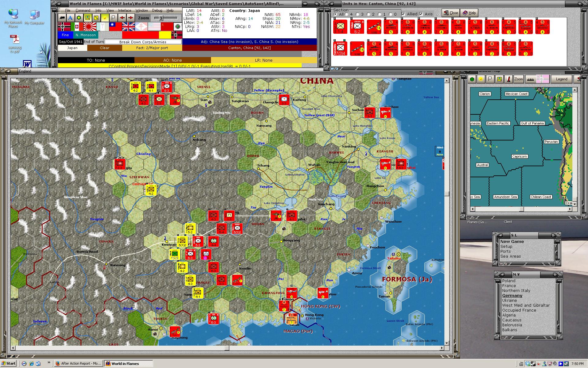Select the 'All' section radio button

(x=336, y=14)
